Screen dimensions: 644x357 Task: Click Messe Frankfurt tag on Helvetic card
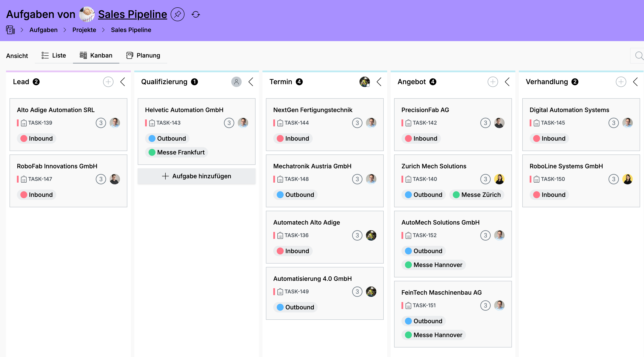click(176, 152)
